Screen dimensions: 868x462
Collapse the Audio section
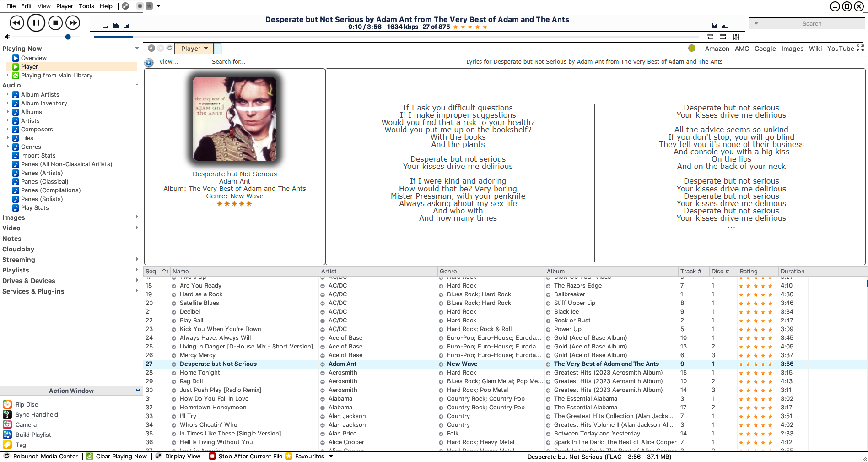pyautogui.click(x=137, y=85)
